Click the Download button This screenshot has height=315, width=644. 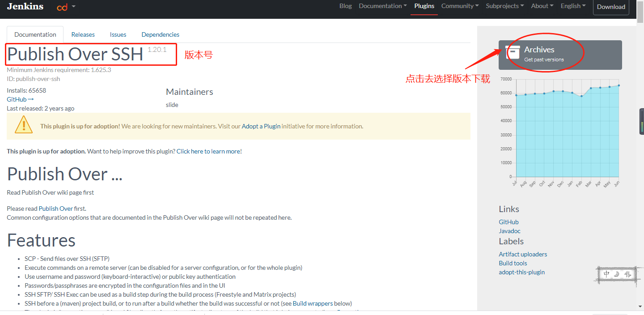[611, 7]
